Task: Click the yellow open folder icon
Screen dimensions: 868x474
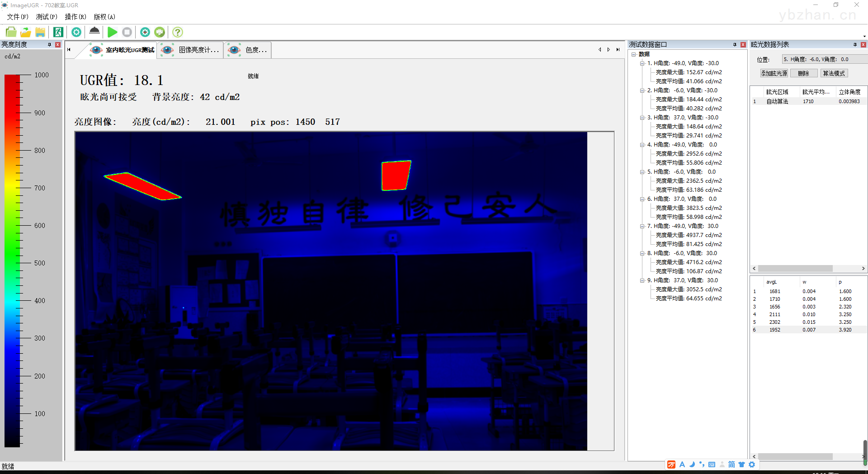Action: (x=26, y=32)
